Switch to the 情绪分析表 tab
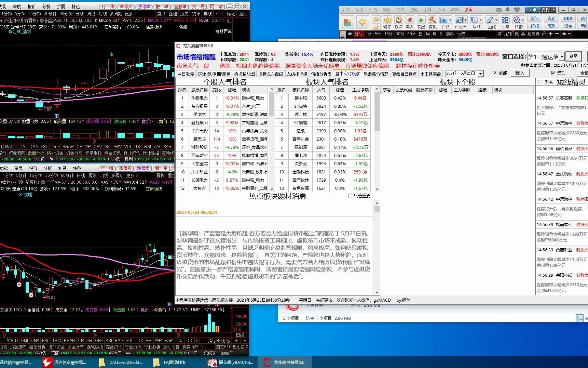Viewport: 588px width, 368px height. [x=321, y=74]
